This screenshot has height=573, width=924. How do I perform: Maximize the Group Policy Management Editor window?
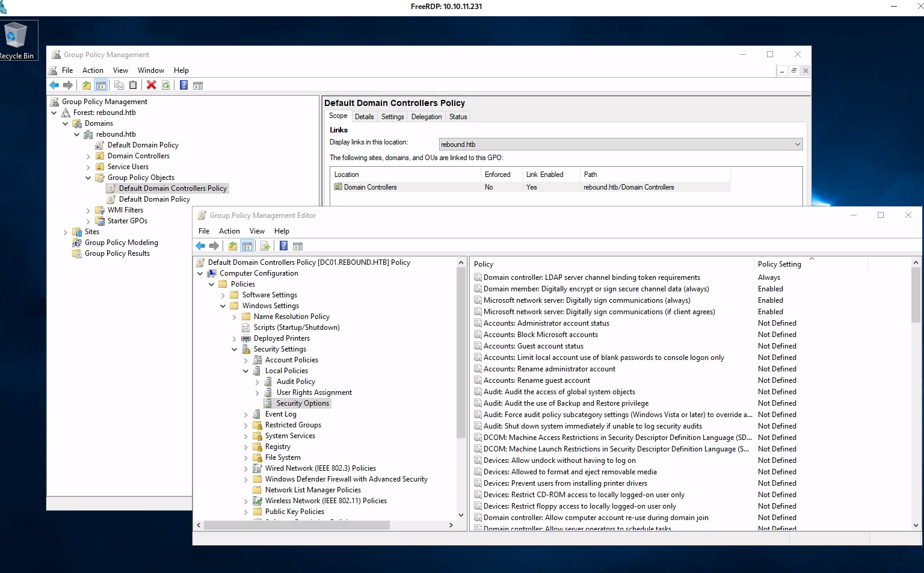(x=881, y=215)
